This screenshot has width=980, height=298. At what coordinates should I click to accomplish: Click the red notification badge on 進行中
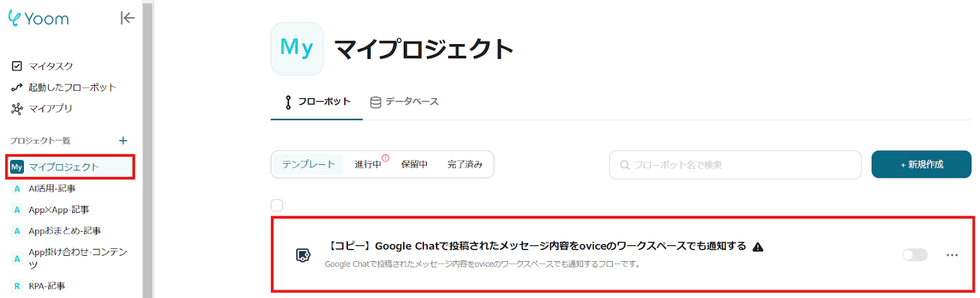click(385, 158)
